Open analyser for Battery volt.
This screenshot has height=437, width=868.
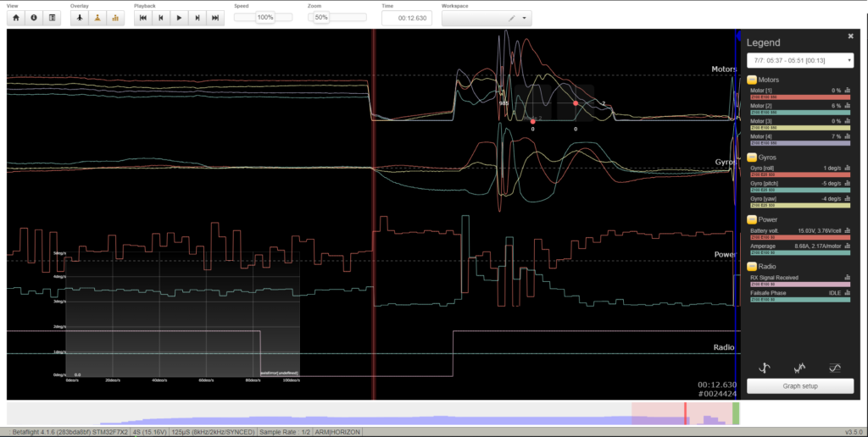pos(848,230)
